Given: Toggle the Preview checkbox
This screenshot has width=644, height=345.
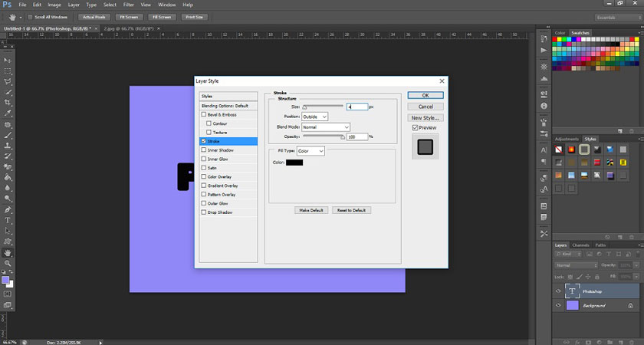Looking at the screenshot, I should click(x=415, y=128).
